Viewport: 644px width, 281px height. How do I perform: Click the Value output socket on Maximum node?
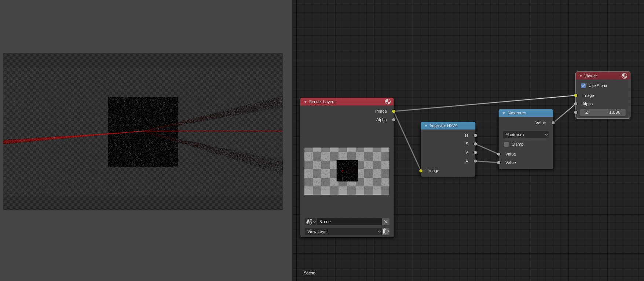coord(553,123)
